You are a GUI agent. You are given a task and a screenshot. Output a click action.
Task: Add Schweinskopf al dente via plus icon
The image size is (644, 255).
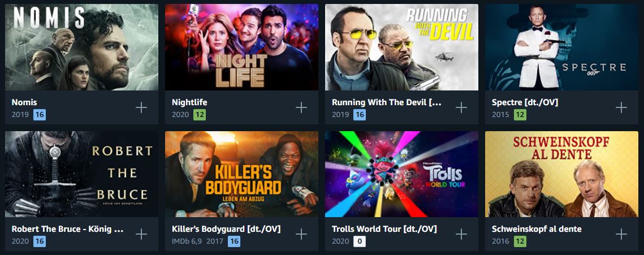pyautogui.click(x=621, y=234)
